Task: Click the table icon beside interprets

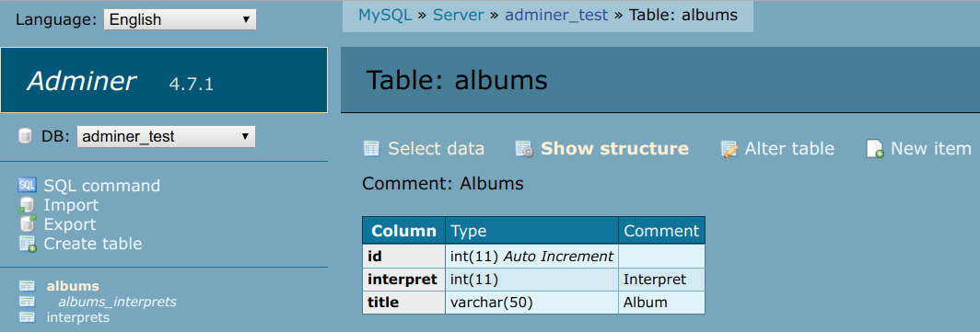Action: pos(27,317)
